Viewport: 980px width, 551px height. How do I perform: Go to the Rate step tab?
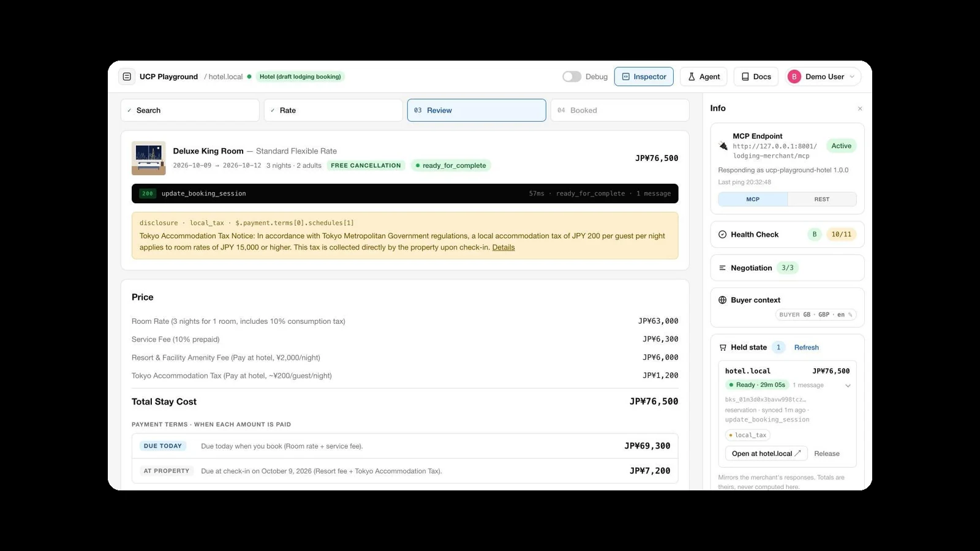pos(333,110)
